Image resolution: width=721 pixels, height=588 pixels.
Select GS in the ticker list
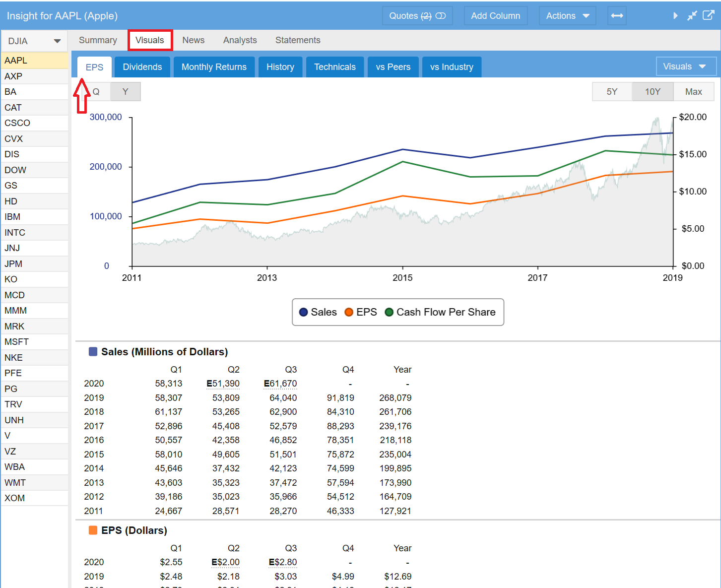34,186
